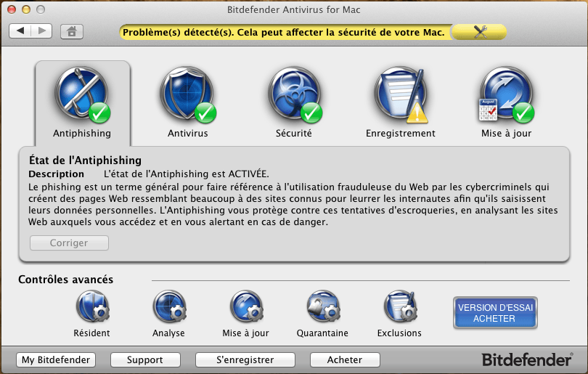Screen dimensions: 588x374
Task: Open Mise à jour advanced settings
Action: click(245, 308)
